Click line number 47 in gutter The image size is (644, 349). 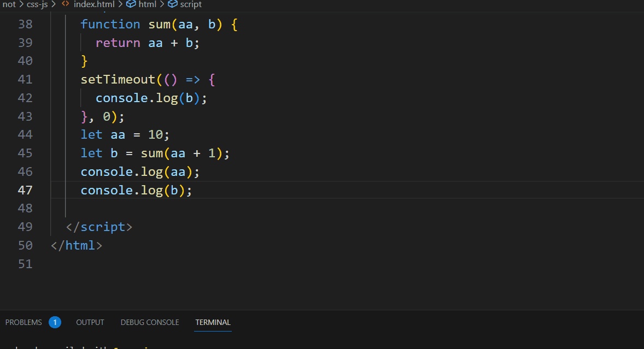pyautogui.click(x=25, y=190)
